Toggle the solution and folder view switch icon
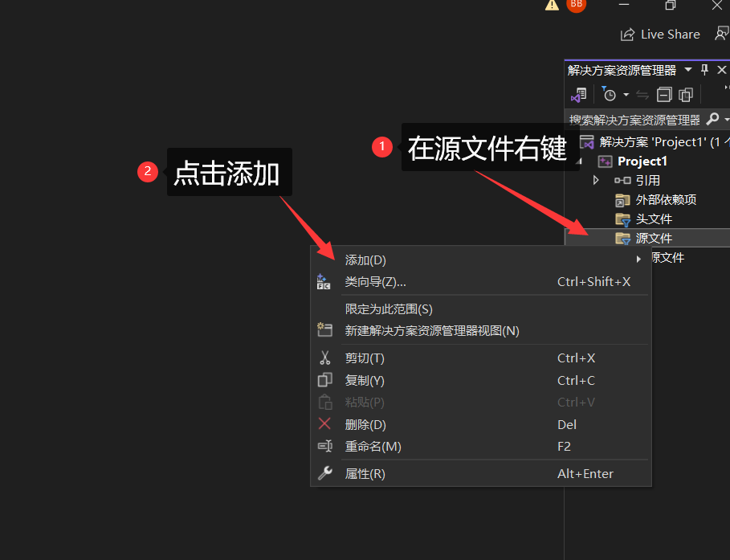 pyautogui.click(x=578, y=95)
